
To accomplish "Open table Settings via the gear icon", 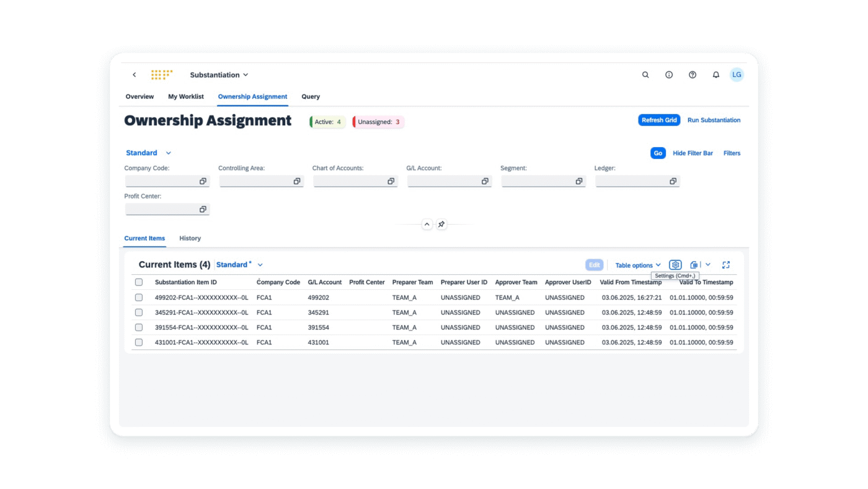I will [675, 264].
